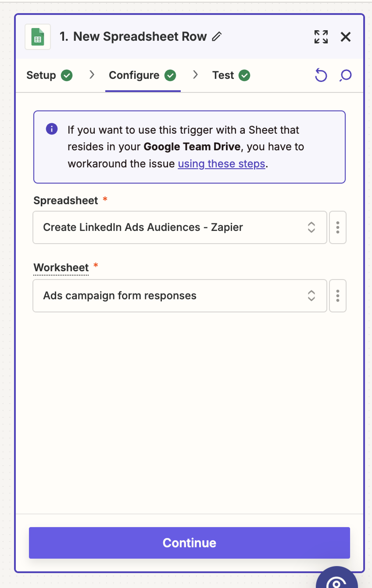Open the 'using these steps' link
Image resolution: width=372 pixels, height=588 pixels.
pyautogui.click(x=222, y=164)
